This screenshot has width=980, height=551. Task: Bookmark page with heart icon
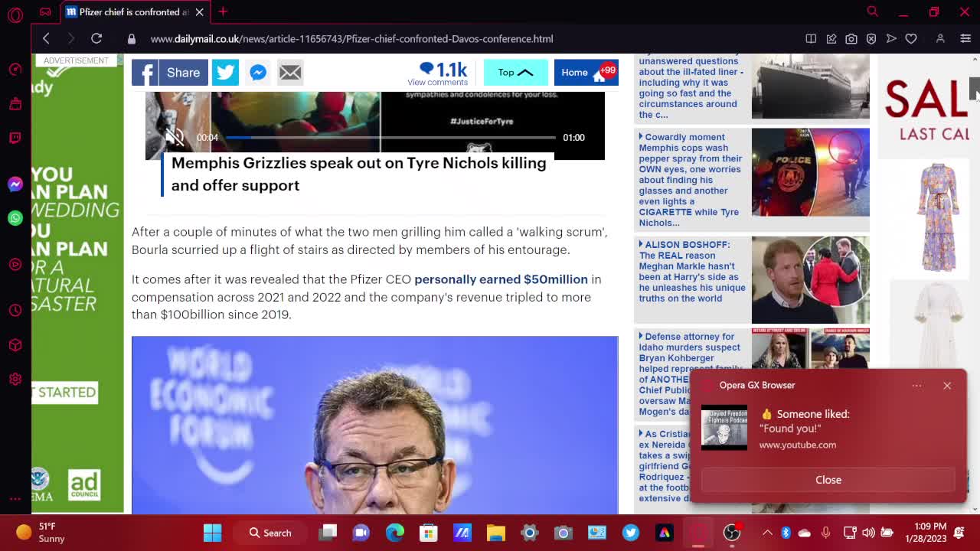coord(911,38)
